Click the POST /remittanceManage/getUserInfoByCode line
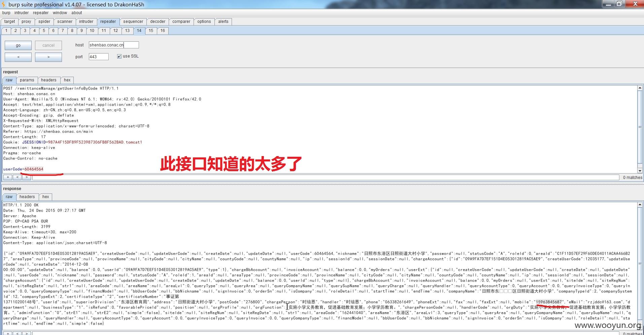 [x=61, y=88]
